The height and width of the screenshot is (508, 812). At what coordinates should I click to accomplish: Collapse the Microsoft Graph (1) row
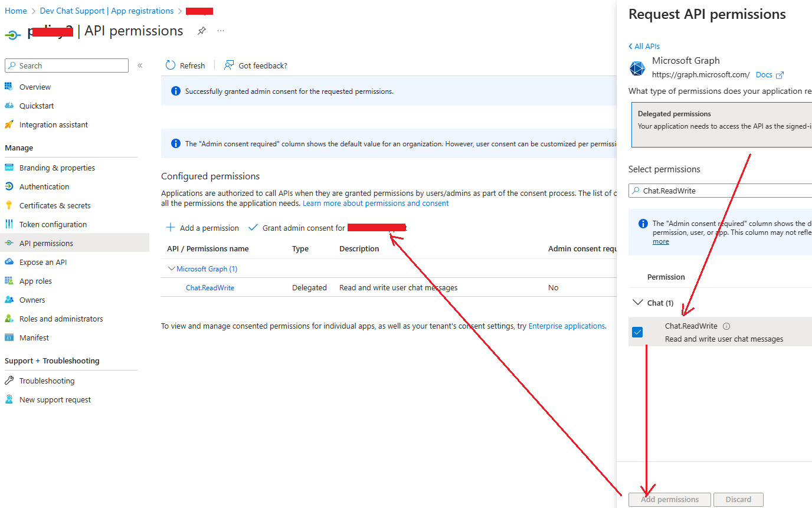[172, 268]
